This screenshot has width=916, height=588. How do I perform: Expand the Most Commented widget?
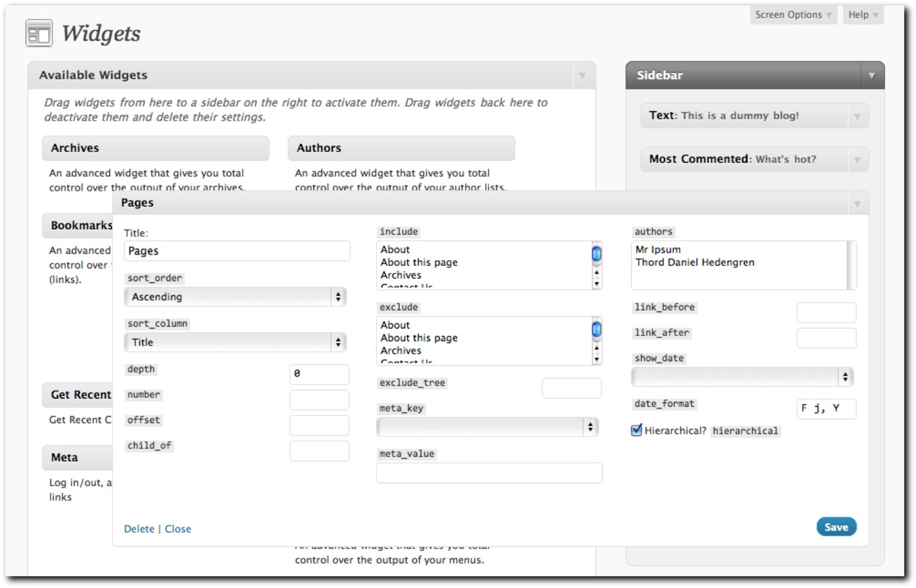coord(857,160)
